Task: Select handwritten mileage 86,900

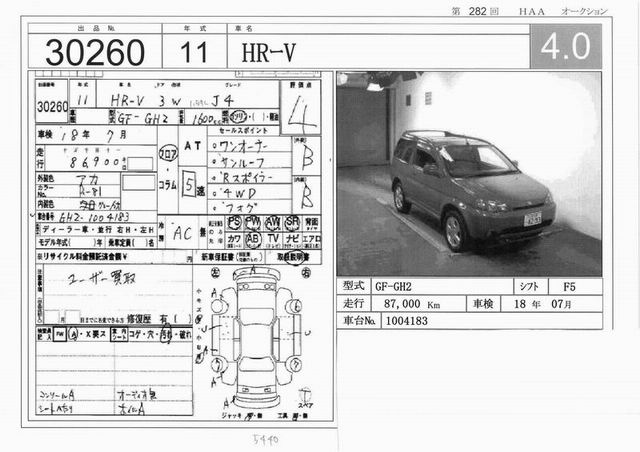Action: pos(94,162)
